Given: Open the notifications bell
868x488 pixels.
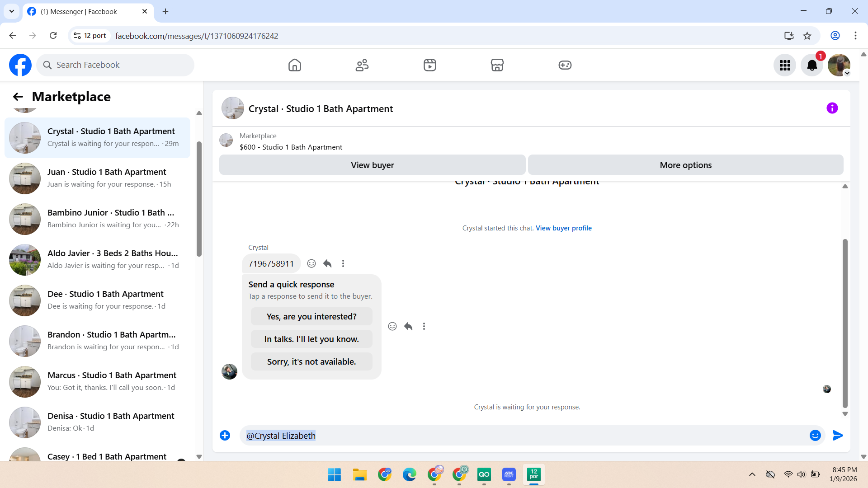Looking at the screenshot, I should coord(811,66).
